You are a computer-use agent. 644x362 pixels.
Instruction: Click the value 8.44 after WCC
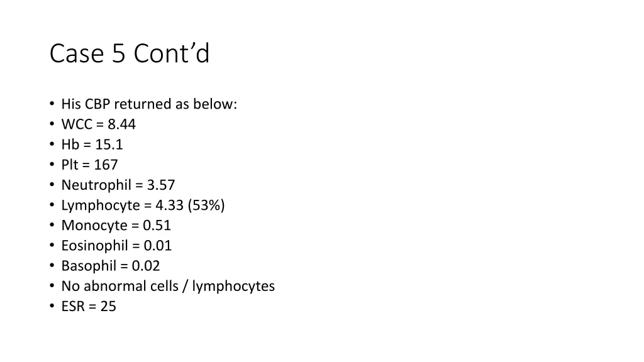121,124
